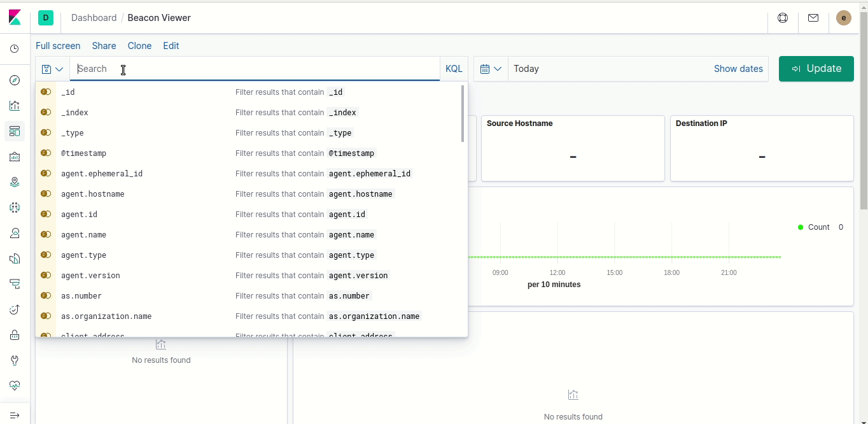Select as.organization.name suggestion
868x424 pixels.
point(248,316)
